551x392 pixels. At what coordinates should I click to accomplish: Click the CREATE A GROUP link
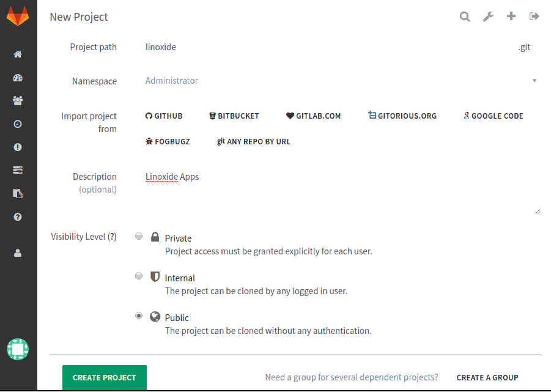coord(487,377)
